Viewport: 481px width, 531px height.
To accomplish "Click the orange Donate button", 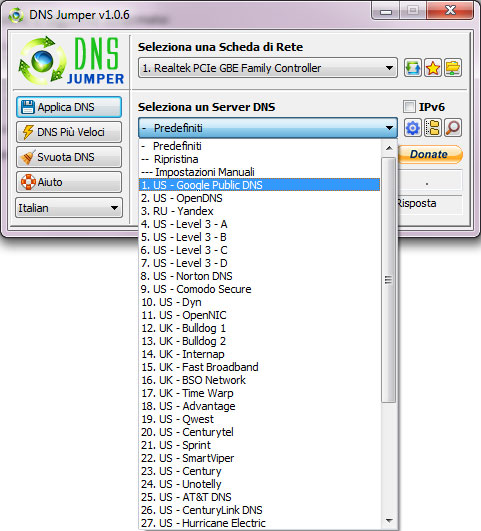I will click(x=429, y=154).
